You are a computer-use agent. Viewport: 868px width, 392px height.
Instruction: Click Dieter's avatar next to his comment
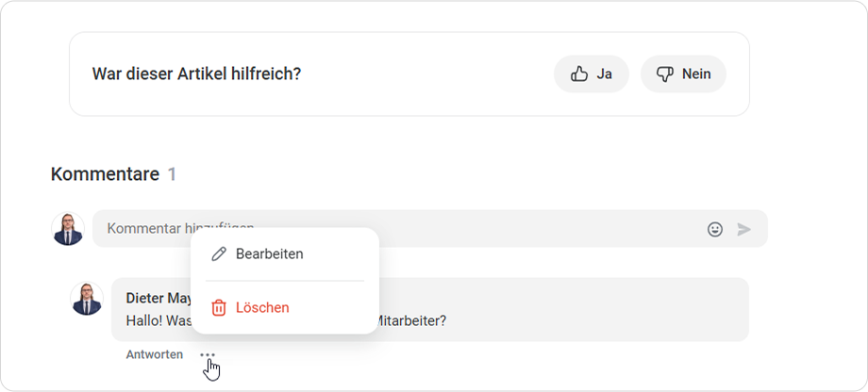pos(87,299)
